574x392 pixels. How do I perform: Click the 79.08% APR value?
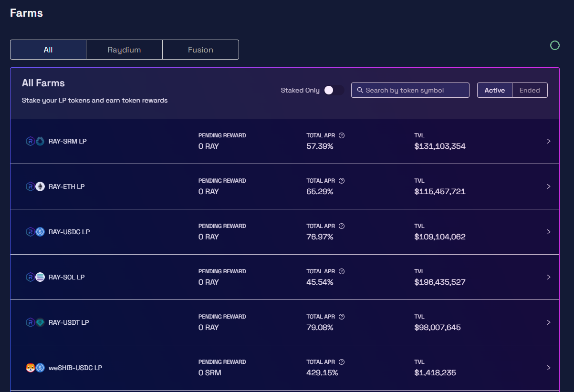pos(320,327)
